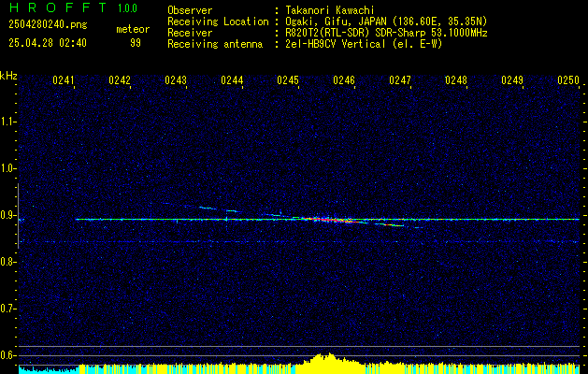Click time marker 0247
The width and height of the screenshot is (588, 374).
(400, 80)
